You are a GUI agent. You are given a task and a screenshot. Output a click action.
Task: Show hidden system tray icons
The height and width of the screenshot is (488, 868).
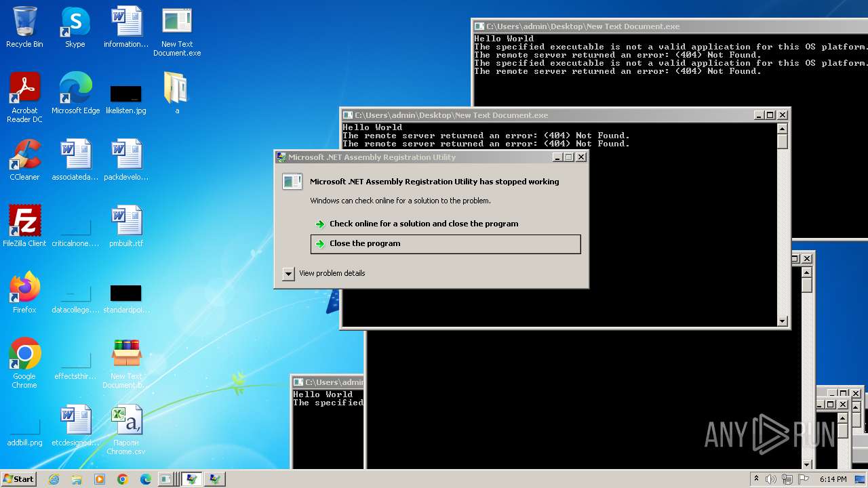[x=756, y=479]
